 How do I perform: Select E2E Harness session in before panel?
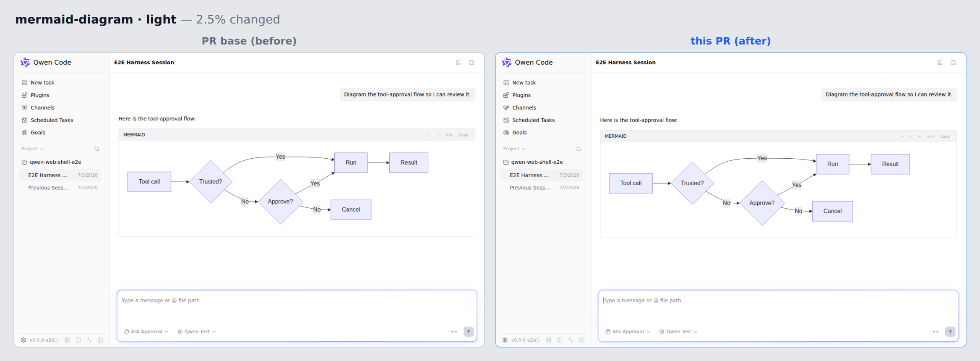(x=60, y=175)
